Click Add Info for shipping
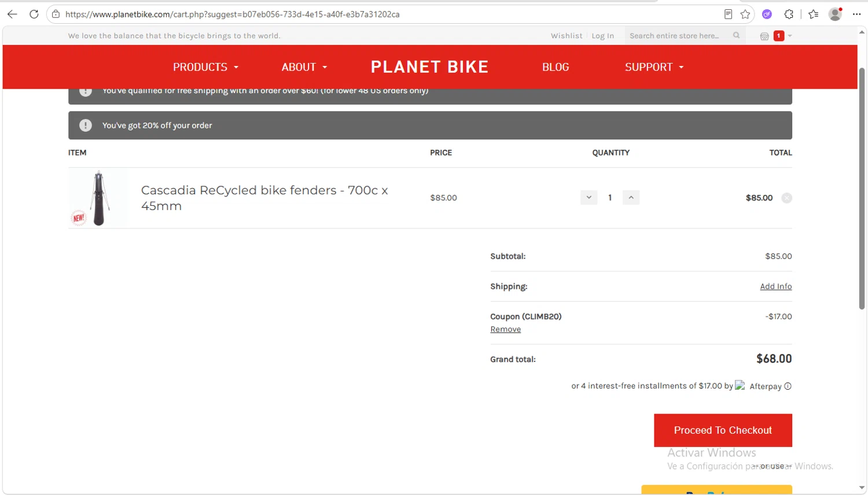 [776, 286]
